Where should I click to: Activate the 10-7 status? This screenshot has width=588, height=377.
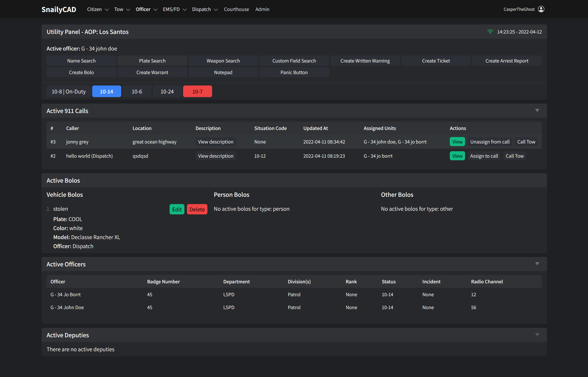click(197, 91)
